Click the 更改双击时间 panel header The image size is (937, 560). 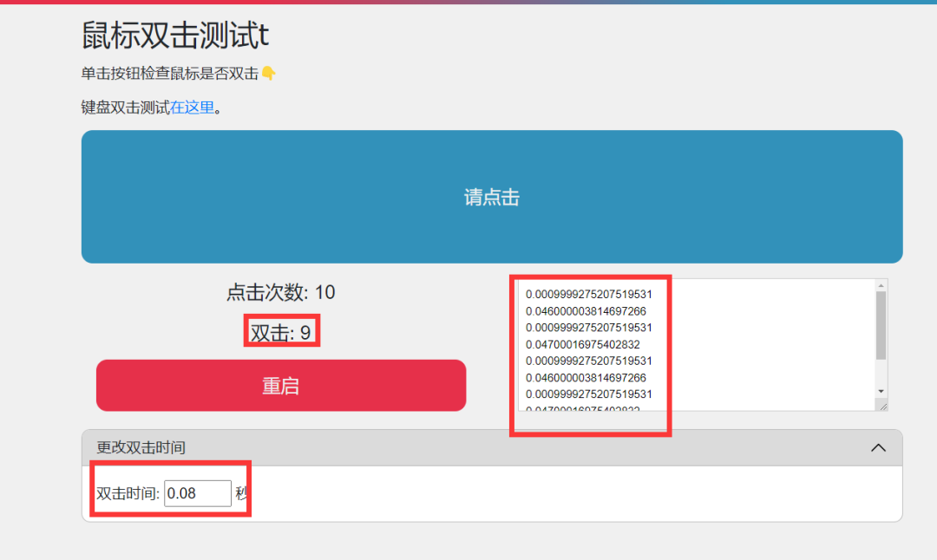[x=492, y=448]
